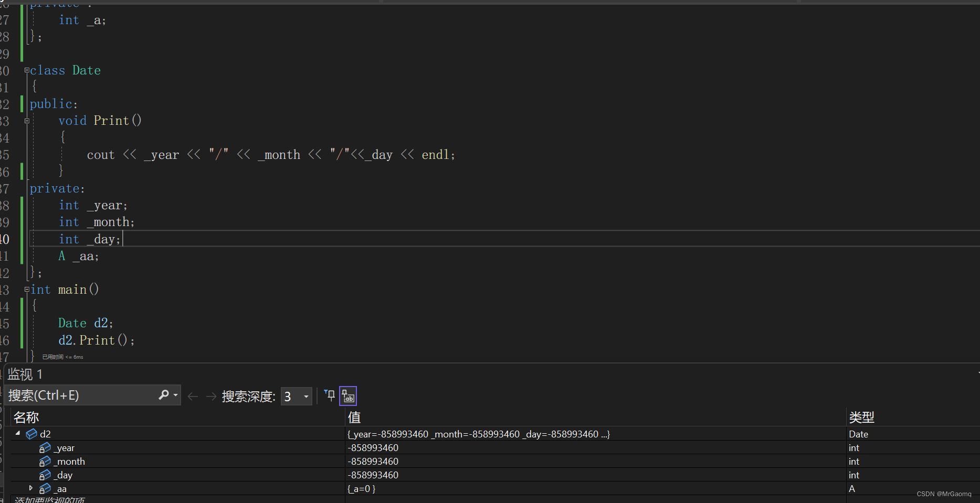This screenshot has width=980, height=503.
Task: Collapse the void Print() function fold
Action: click(x=27, y=121)
